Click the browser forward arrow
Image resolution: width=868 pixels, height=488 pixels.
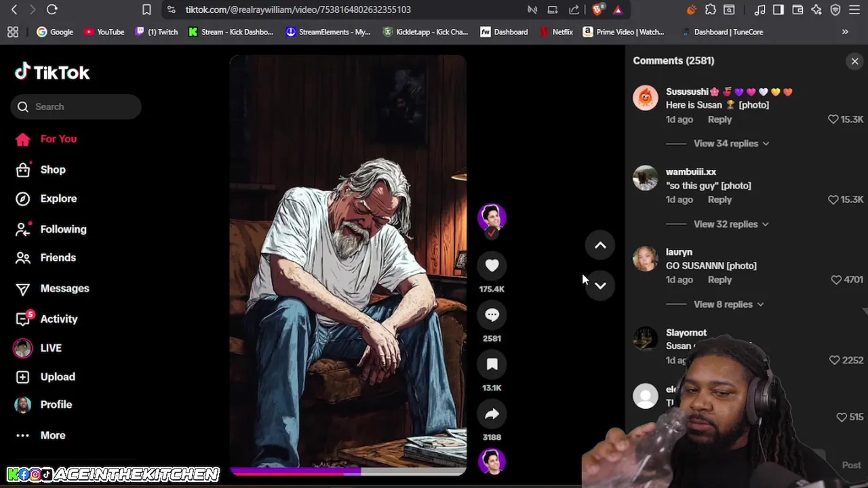click(x=32, y=9)
